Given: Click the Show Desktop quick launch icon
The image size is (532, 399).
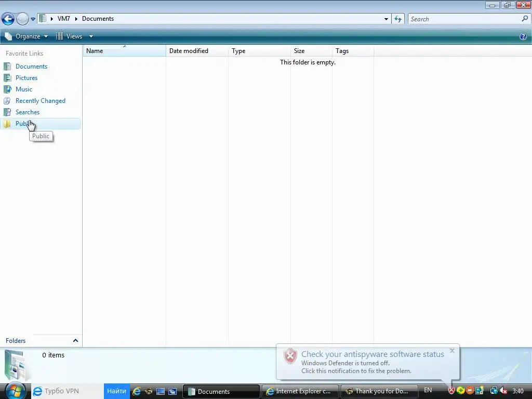Looking at the screenshot, I should pos(161,392).
